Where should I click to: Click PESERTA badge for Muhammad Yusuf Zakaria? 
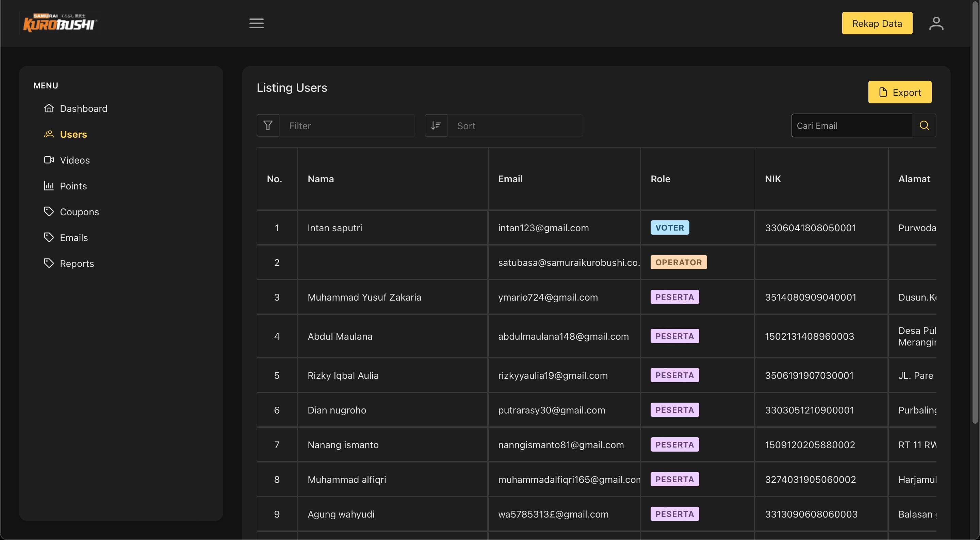(674, 297)
